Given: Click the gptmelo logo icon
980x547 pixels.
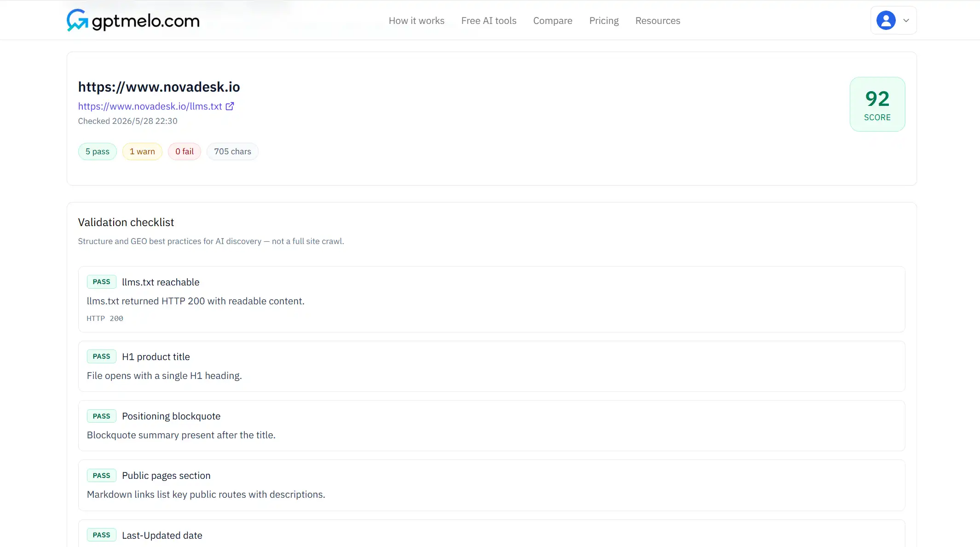Looking at the screenshot, I should pyautogui.click(x=77, y=20).
